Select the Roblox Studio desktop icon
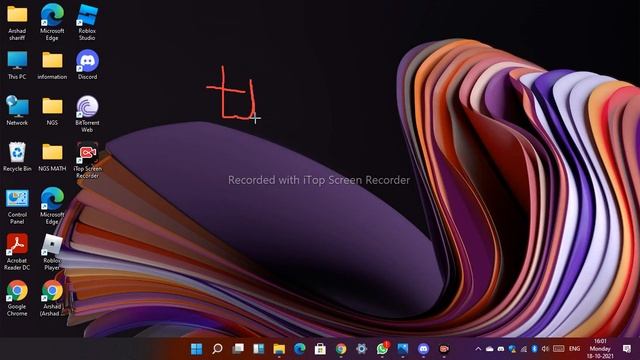Viewport: 640px width, 360px height. [x=87, y=22]
